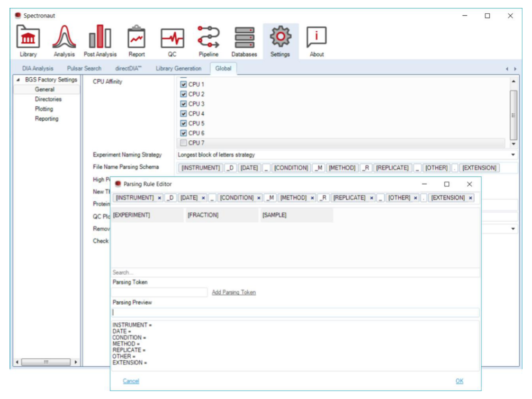Click the Parsing Preview input field
This screenshot has width=532, height=399.
coord(295,313)
